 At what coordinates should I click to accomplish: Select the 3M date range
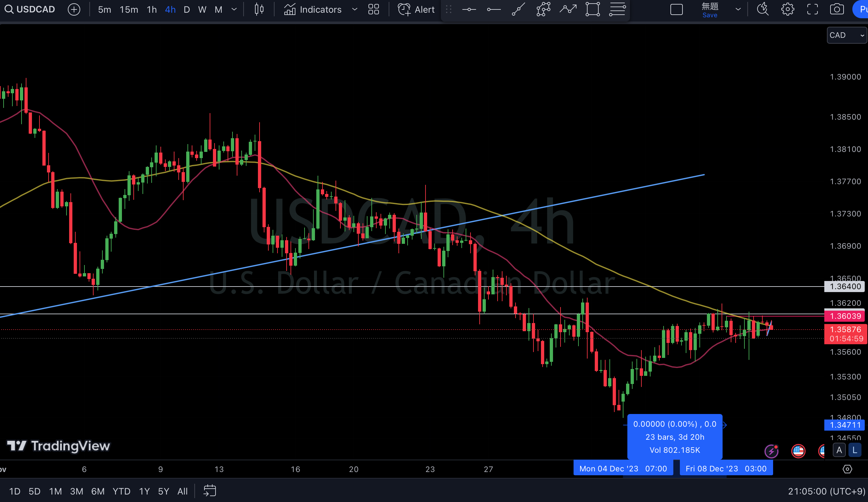coord(77,491)
